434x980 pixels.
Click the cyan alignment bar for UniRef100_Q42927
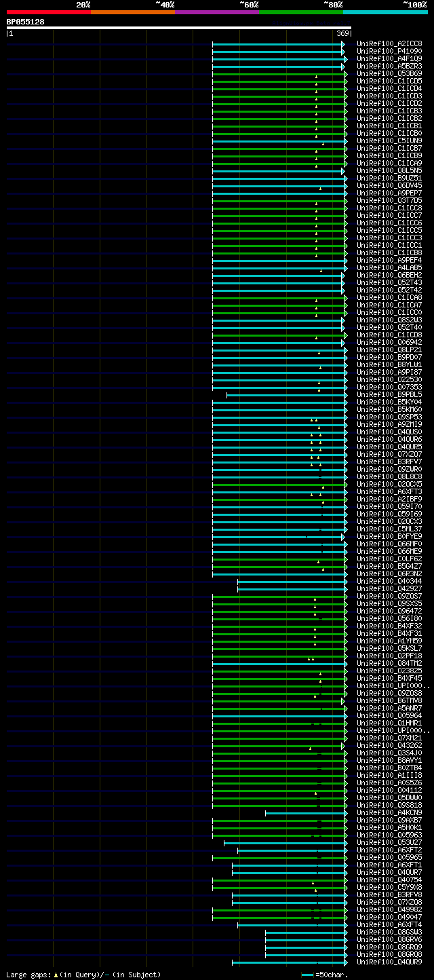292,589
